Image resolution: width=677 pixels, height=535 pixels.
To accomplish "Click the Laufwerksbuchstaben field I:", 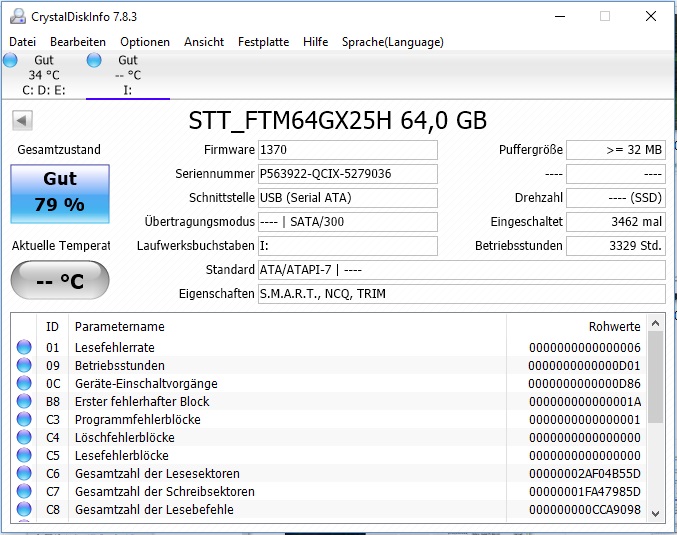I will tap(348, 246).
